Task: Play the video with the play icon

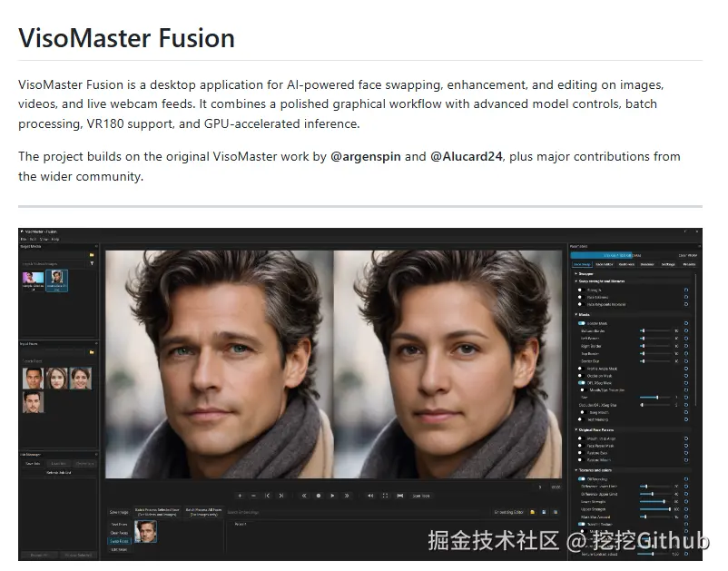Action: (x=332, y=496)
